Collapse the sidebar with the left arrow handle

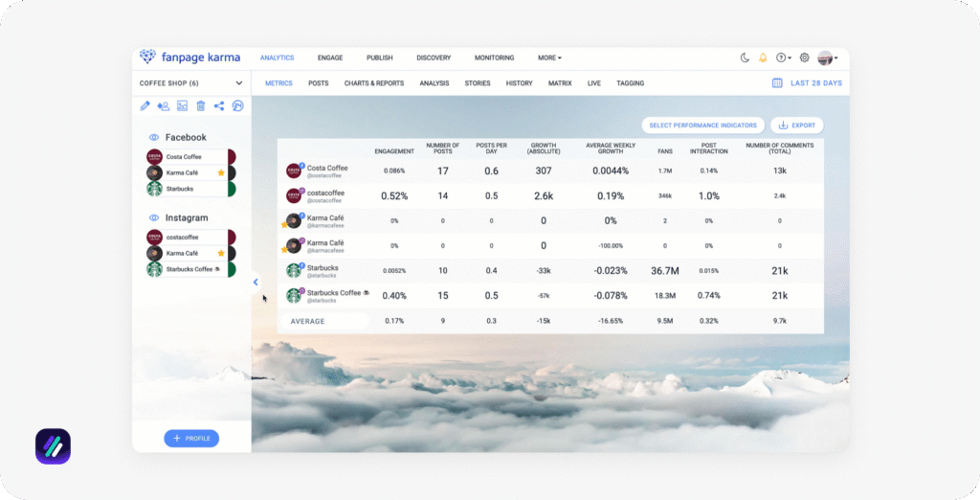coord(256,282)
